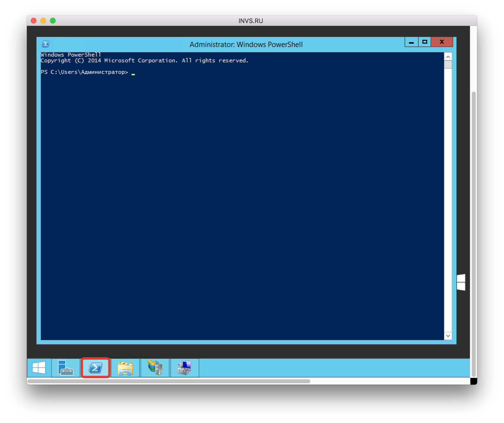The width and height of the screenshot is (504, 423).
Task: Launch Server Manager from the taskbar
Action: pyautogui.click(x=66, y=368)
